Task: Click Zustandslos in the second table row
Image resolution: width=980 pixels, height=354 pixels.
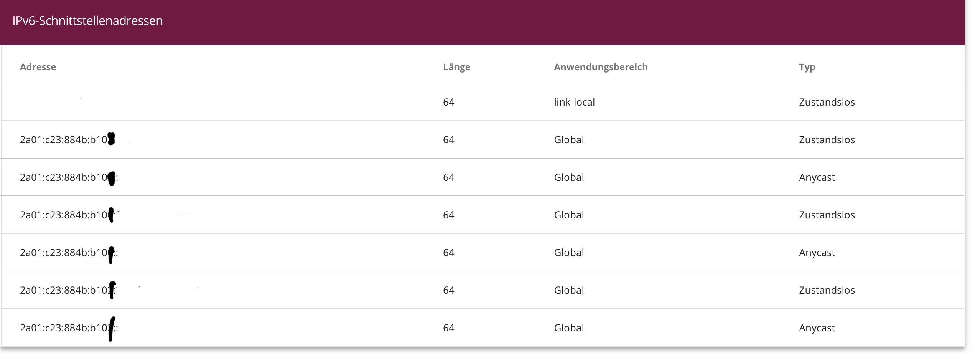Action: [x=827, y=140]
